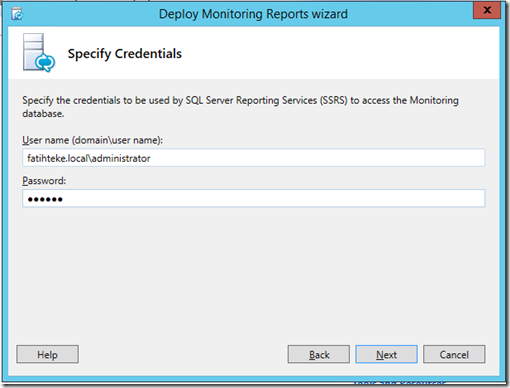The image size is (510, 388).
Task: Cancel the wizard
Action: [x=454, y=354]
